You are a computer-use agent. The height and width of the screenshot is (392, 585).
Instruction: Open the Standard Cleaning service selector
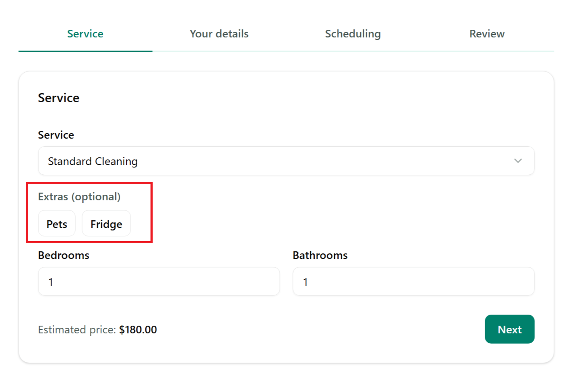click(286, 161)
